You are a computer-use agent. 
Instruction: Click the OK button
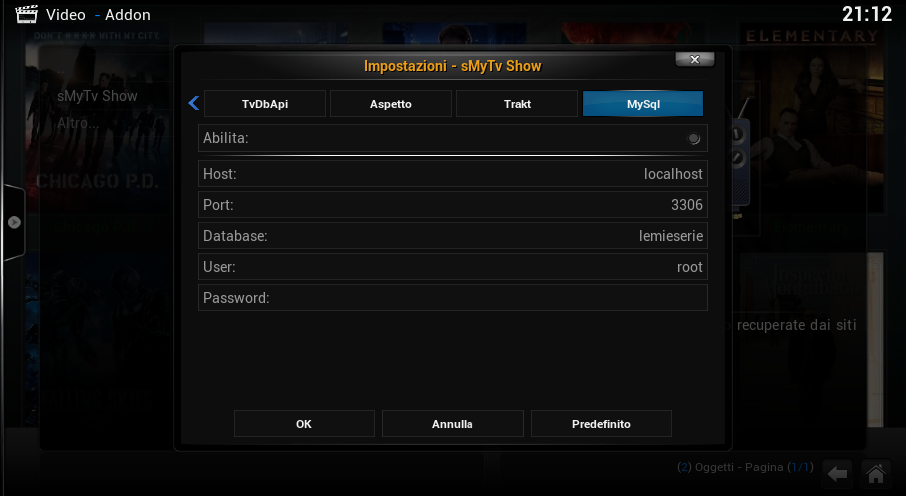point(304,424)
